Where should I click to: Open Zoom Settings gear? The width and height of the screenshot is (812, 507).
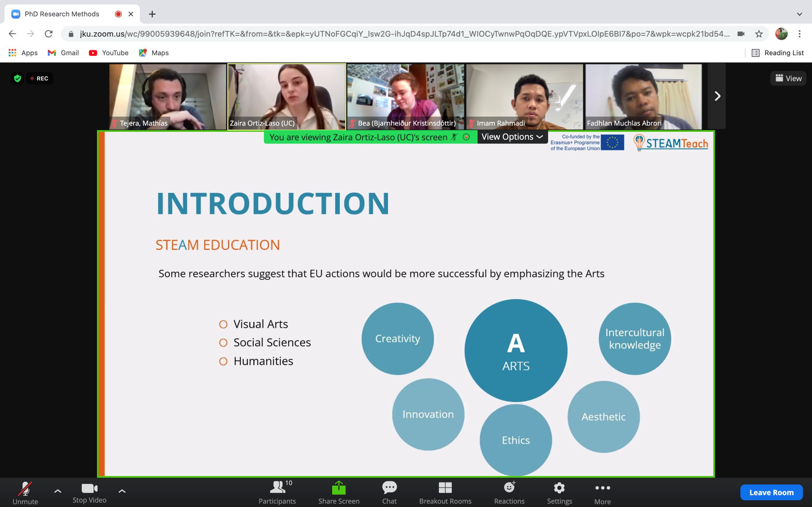pyautogui.click(x=559, y=488)
